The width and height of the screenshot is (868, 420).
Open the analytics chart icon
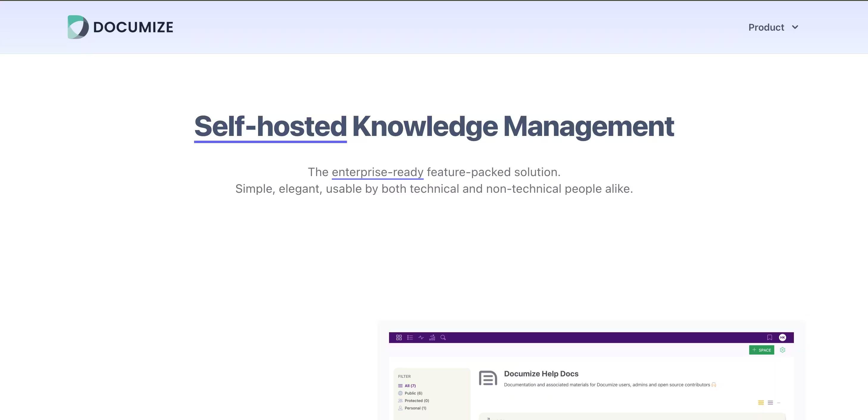(432, 338)
